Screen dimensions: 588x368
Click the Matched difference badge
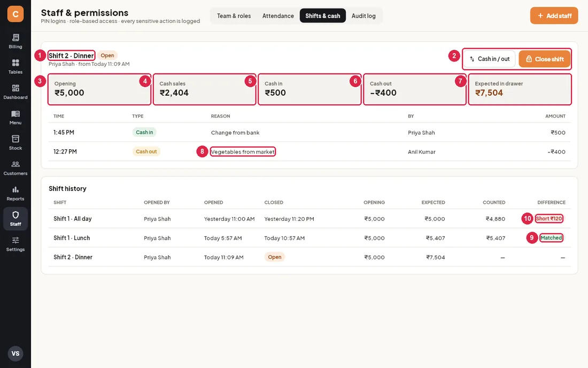551,238
